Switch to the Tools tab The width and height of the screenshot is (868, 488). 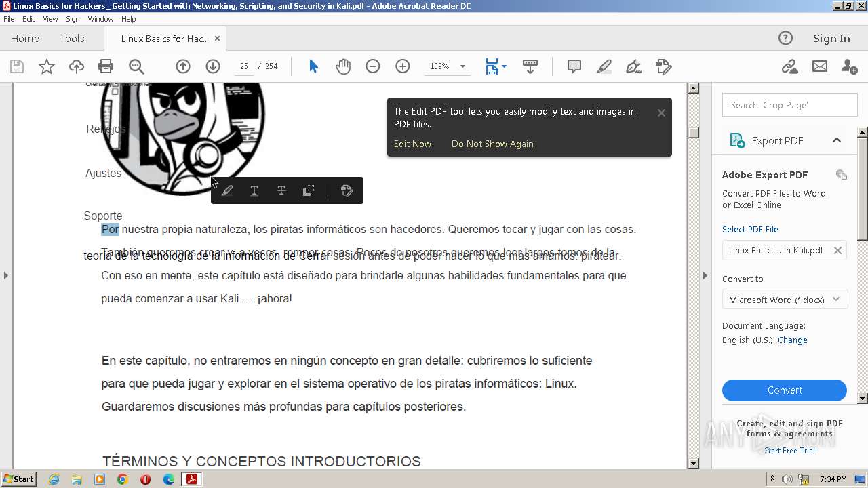coord(72,39)
